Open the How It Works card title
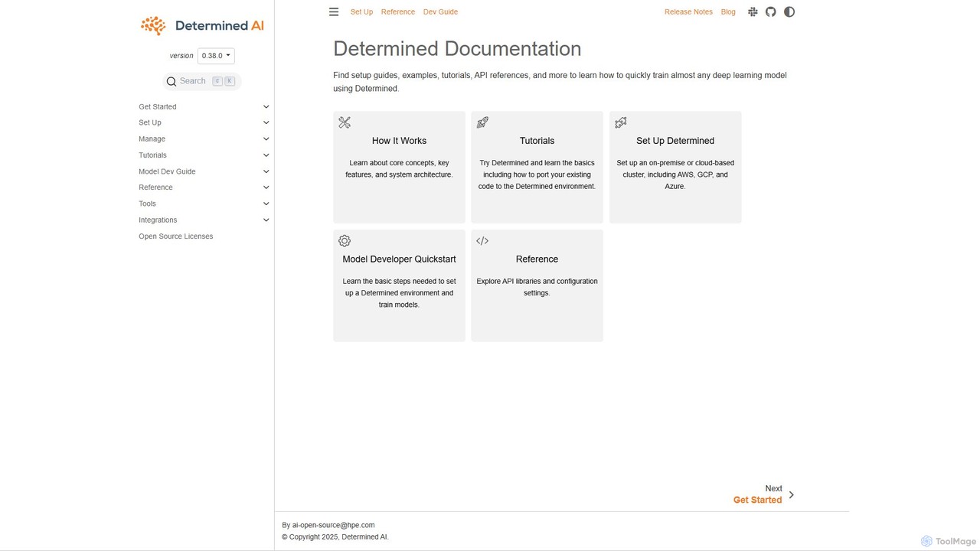 click(399, 141)
